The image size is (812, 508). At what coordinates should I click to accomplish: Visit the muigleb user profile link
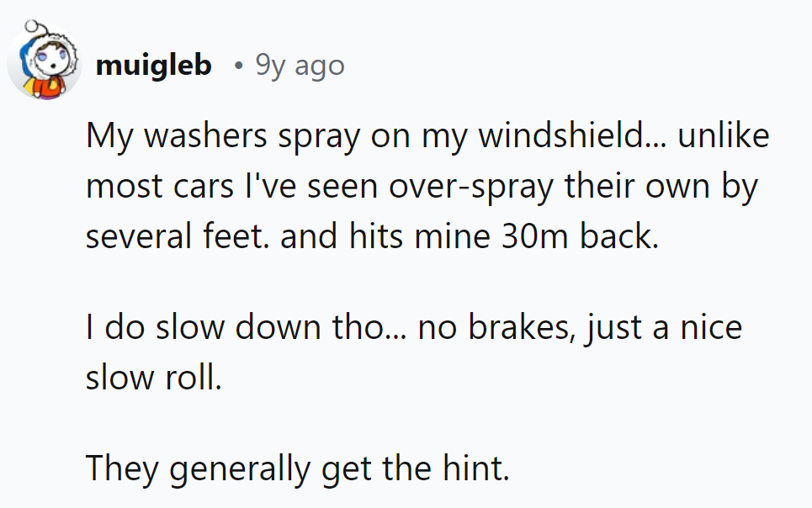[154, 66]
